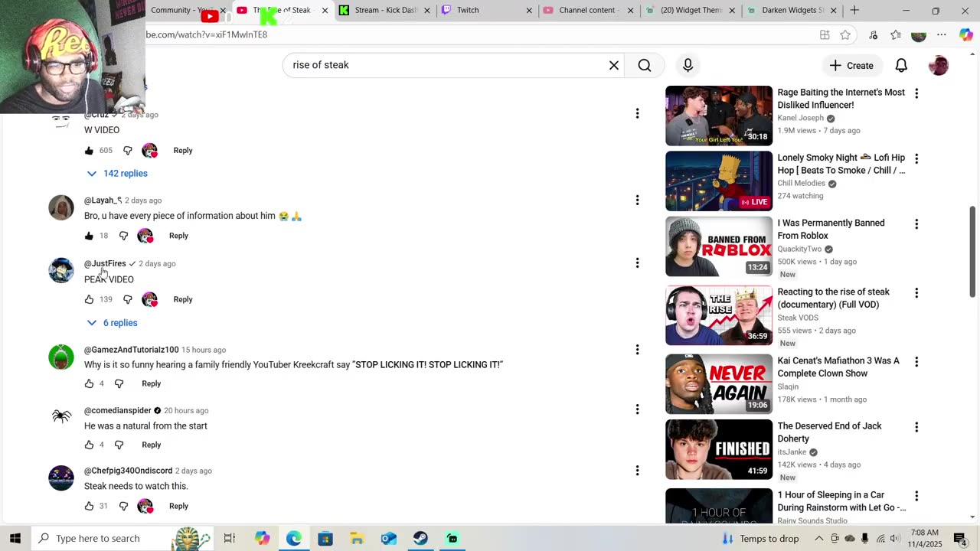
Task: Dislike "Steak needs to watch this" comment
Action: tap(123, 506)
